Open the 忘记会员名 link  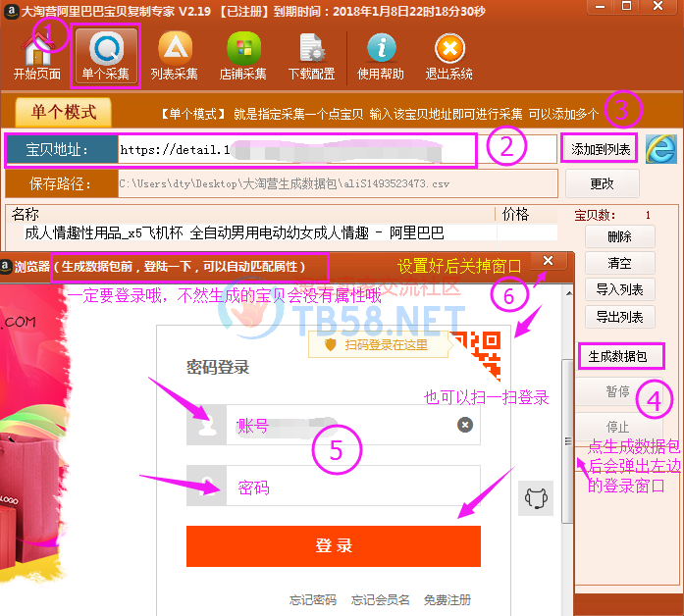tap(381, 600)
